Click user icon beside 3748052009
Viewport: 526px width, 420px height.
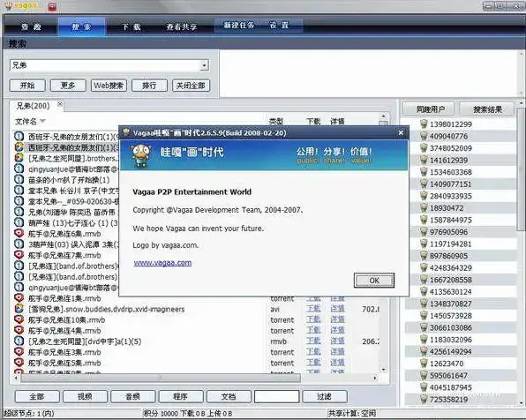[x=424, y=148]
